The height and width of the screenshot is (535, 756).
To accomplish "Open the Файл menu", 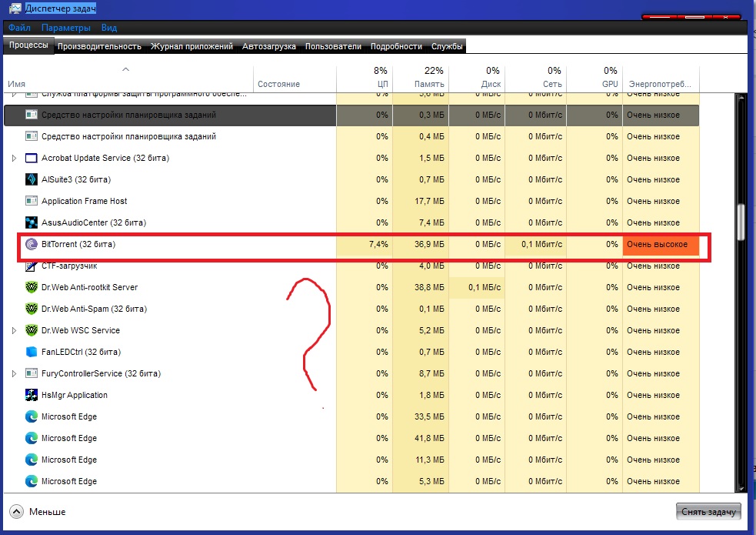I will tap(19, 28).
